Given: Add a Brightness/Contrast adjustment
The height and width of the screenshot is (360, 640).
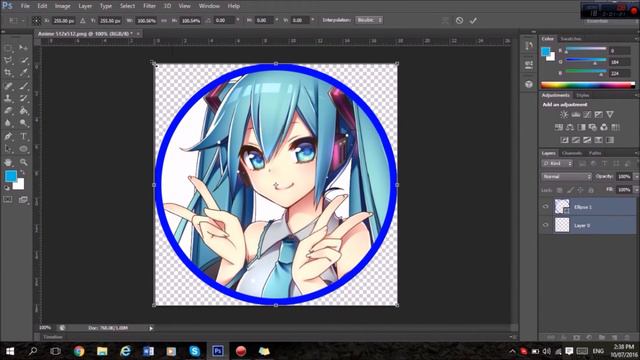Looking at the screenshot, I should click(564, 115).
